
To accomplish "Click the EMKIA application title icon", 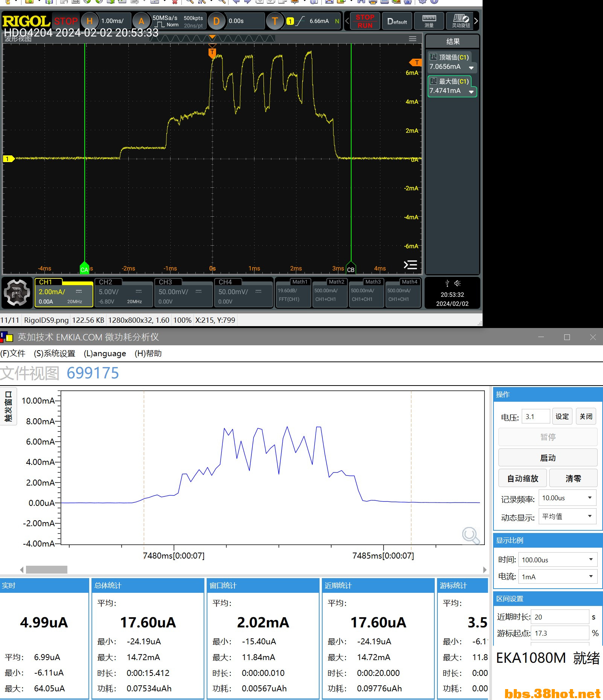I will click(x=6, y=337).
